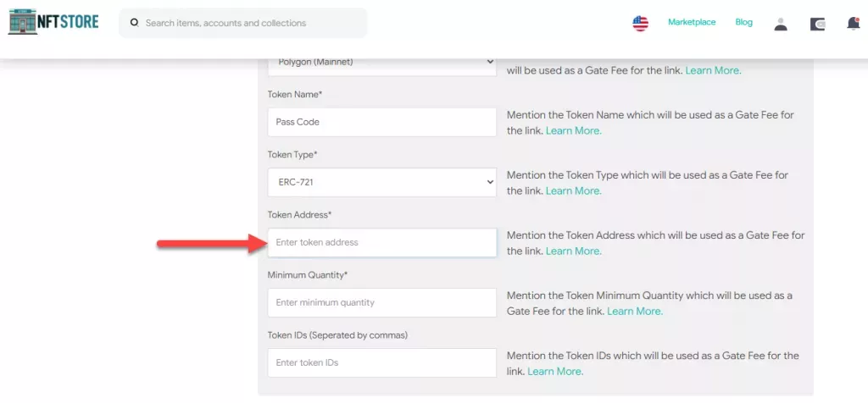
Task: Click Learn More link for Minimum Quantity
Action: [x=635, y=312]
